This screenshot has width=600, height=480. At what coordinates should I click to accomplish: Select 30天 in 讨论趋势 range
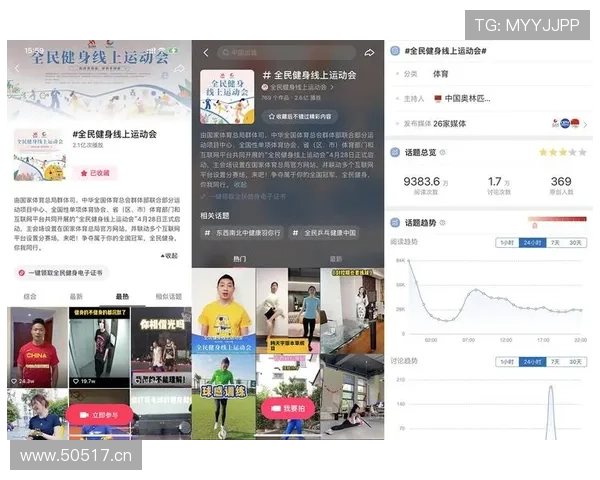coord(575,362)
